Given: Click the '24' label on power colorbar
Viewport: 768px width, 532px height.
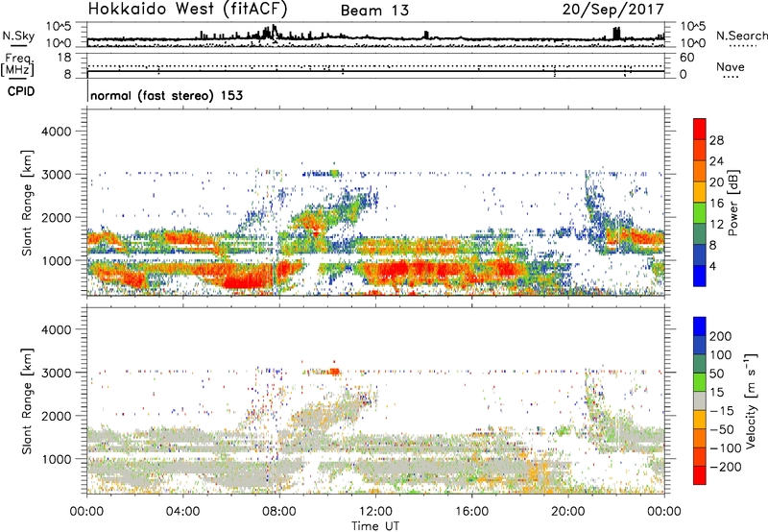Looking at the screenshot, I should (x=716, y=161).
